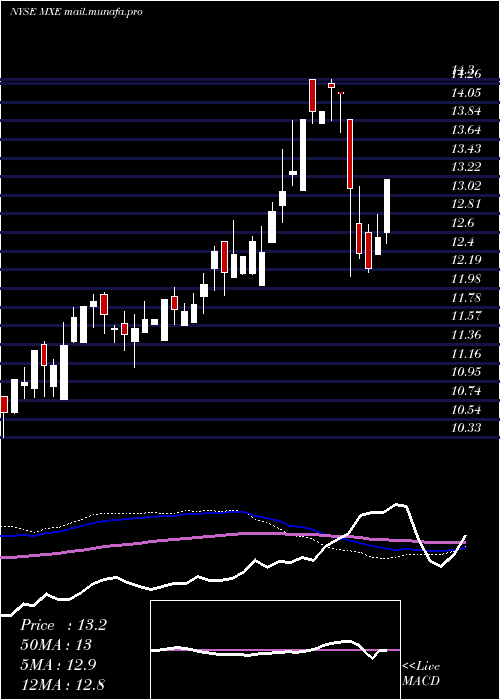Click the 13.43 price axis label
This screenshot has width=500, height=700.
pos(466,149)
